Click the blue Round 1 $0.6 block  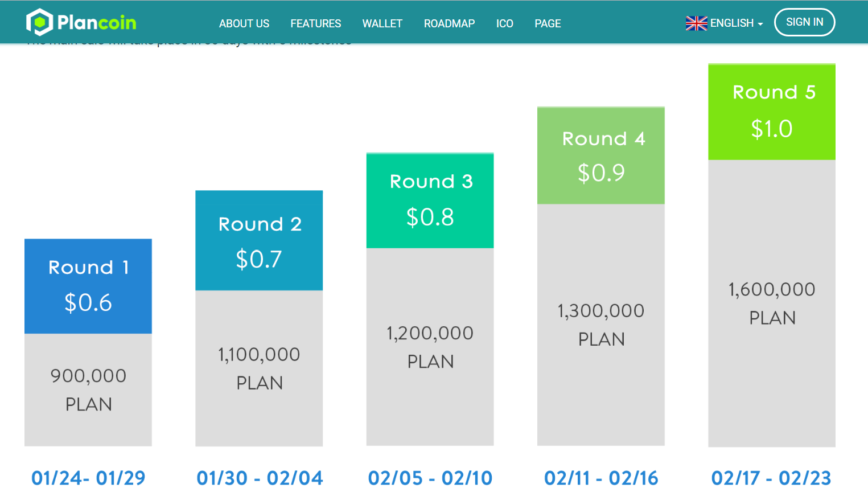[88, 286]
